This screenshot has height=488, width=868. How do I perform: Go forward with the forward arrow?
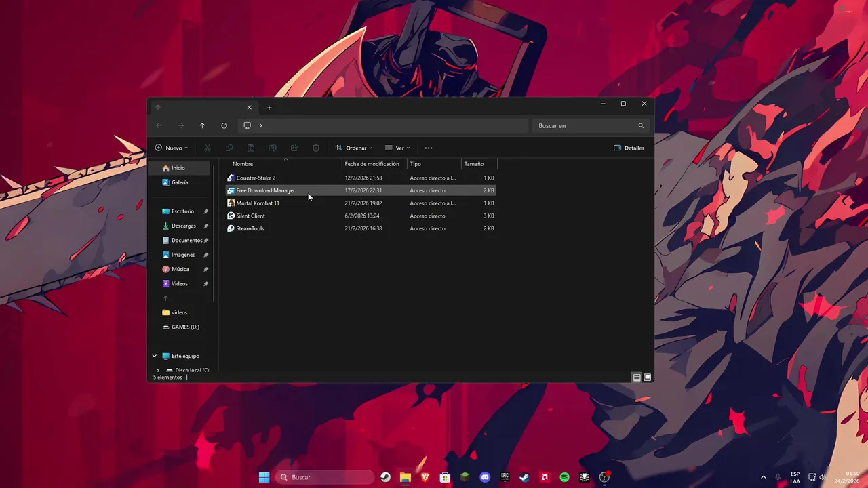(x=180, y=125)
